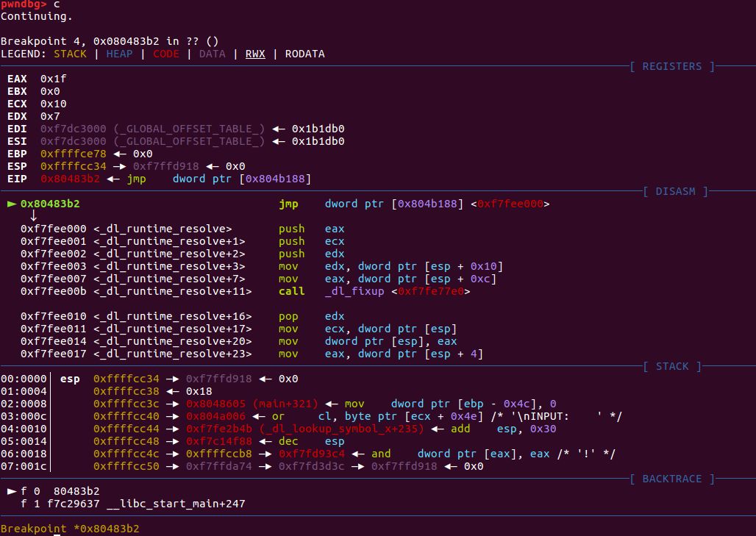
Task: Click the ESI _GLOBAL_OFFSET_TABLE_ entry
Action: point(152,141)
